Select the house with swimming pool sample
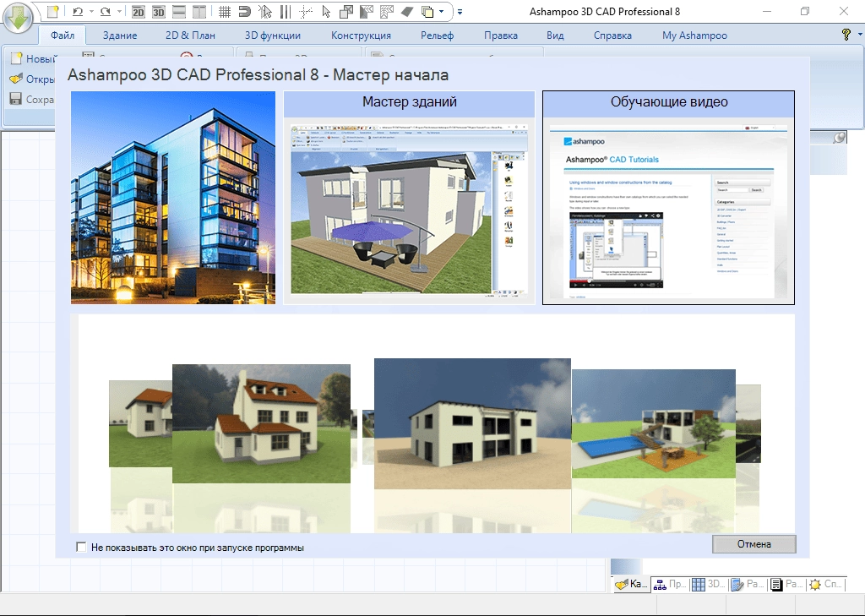Viewport: 865px width, 616px height. (x=654, y=423)
